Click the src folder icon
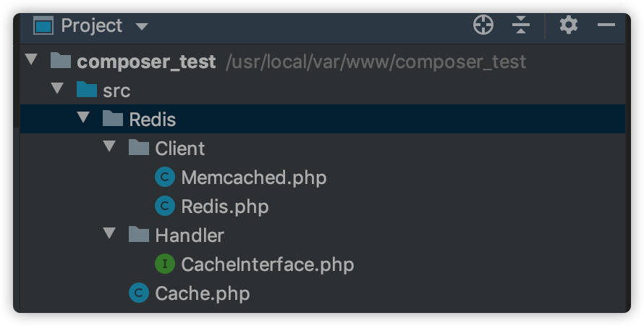The image size is (644, 326). point(87,90)
